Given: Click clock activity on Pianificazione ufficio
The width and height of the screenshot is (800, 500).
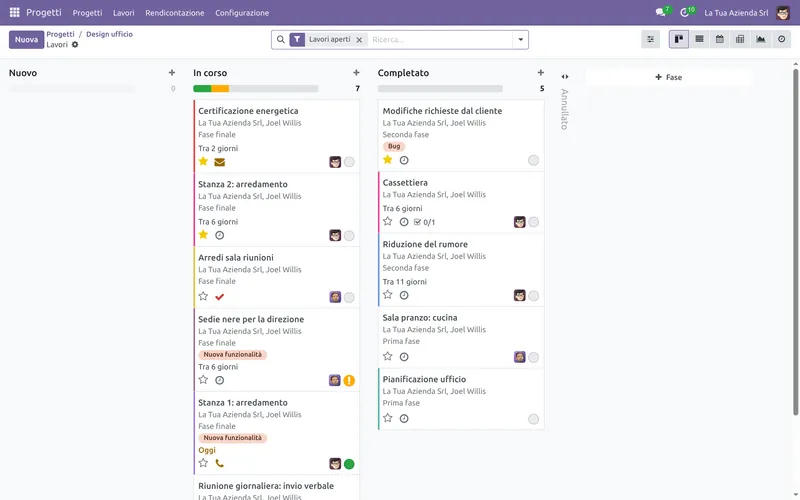Looking at the screenshot, I should coord(404,418).
